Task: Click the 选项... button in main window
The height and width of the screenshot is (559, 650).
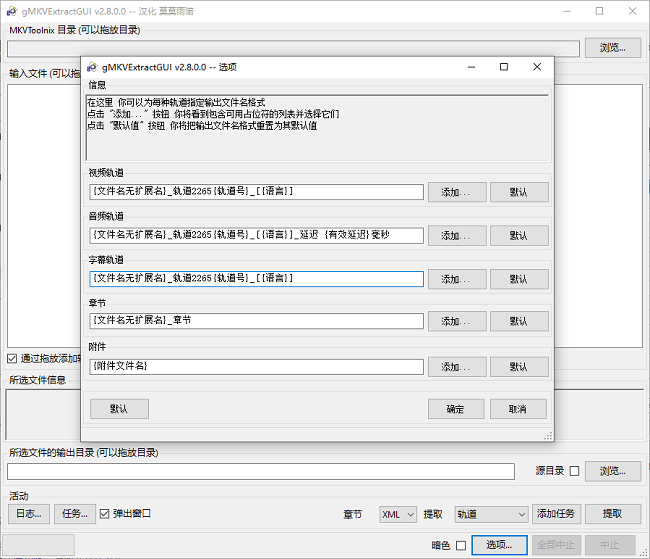Action: pos(500,545)
